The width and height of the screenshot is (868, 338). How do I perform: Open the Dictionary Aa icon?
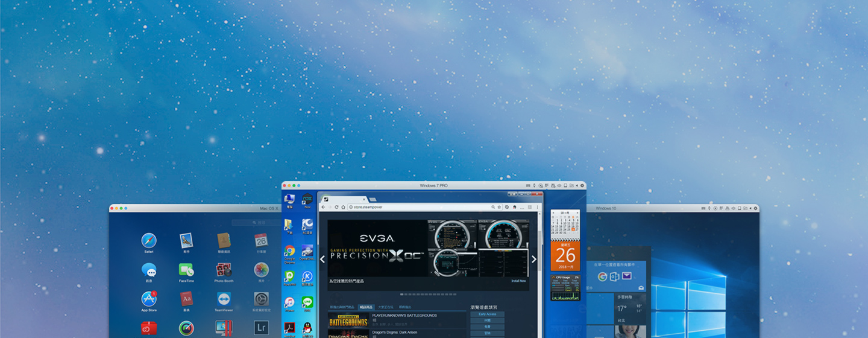pos(186,299)
